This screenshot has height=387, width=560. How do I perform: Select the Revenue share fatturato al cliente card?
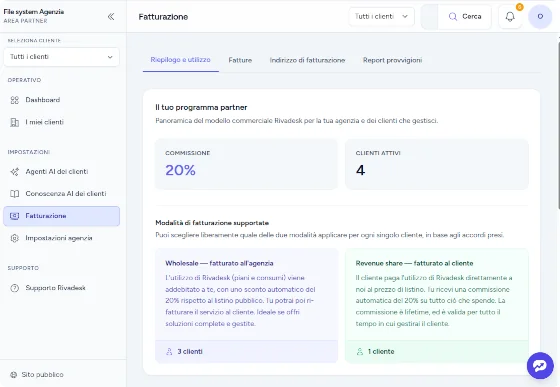(x=436, y=306)
